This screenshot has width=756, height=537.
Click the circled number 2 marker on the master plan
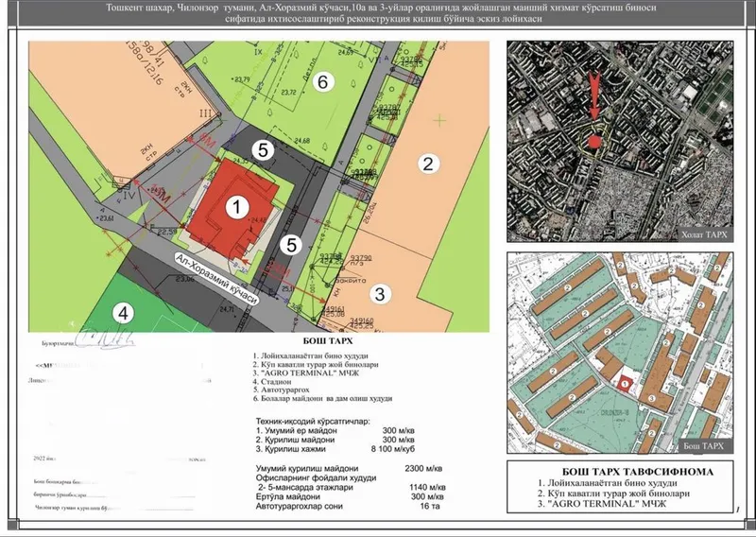click(x=428, y=165)
